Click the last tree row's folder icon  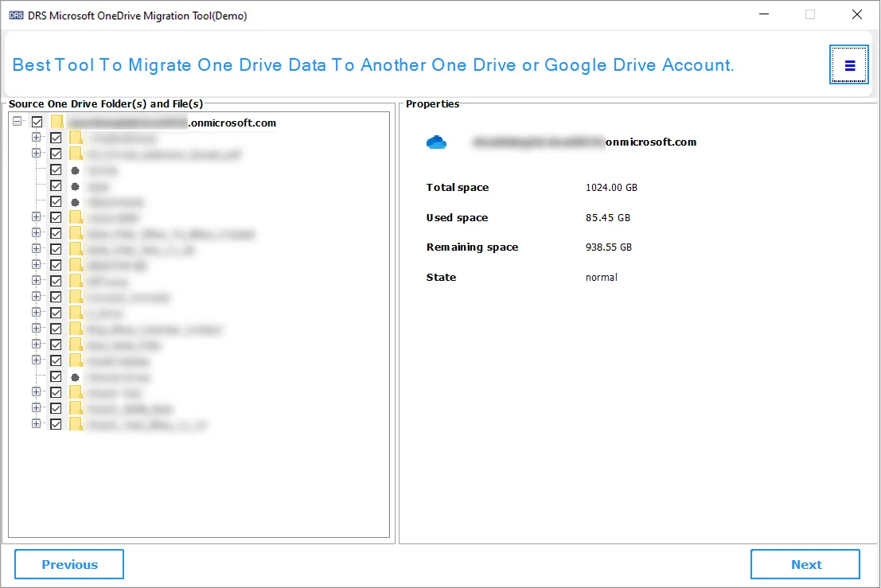76,424
